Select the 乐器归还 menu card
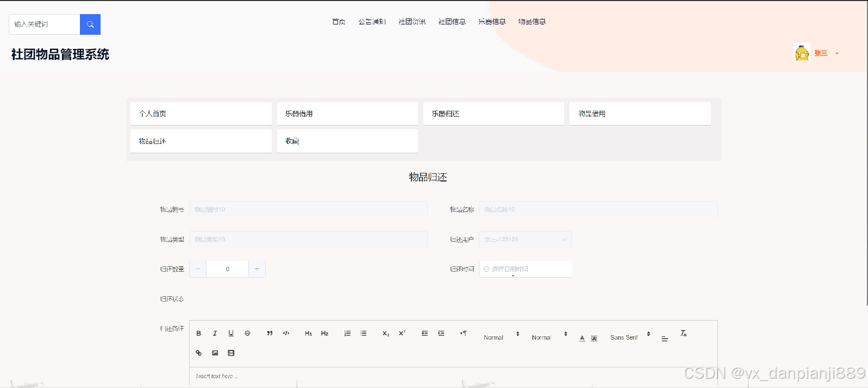The width and height of the screenshot is (868, 388). click(x=494, y=114)
